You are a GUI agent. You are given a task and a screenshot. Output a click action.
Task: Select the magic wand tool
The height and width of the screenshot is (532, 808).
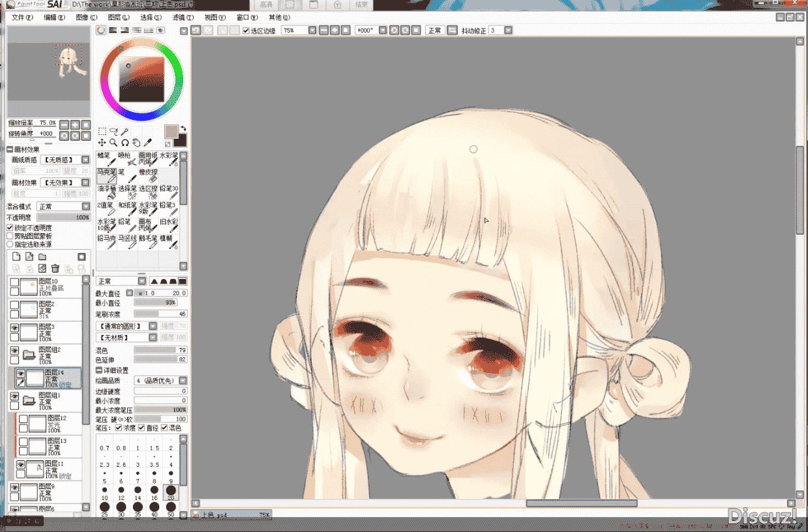(125, 131)
